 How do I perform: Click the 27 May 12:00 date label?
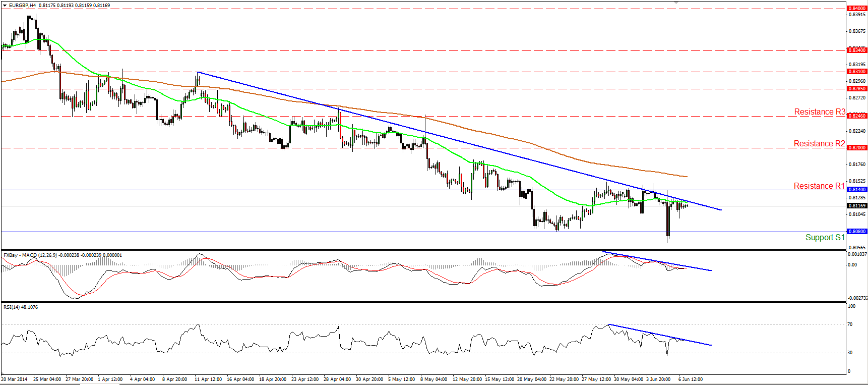(596, 379)
